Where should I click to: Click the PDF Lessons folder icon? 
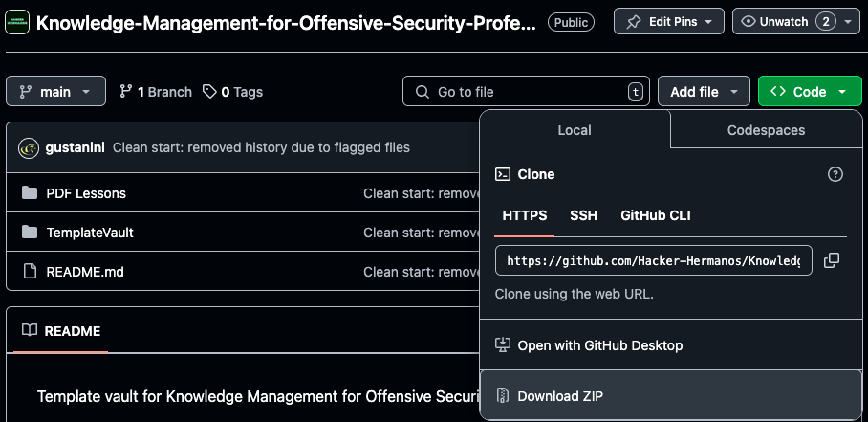pyautogui.click(x=30, y=192)
